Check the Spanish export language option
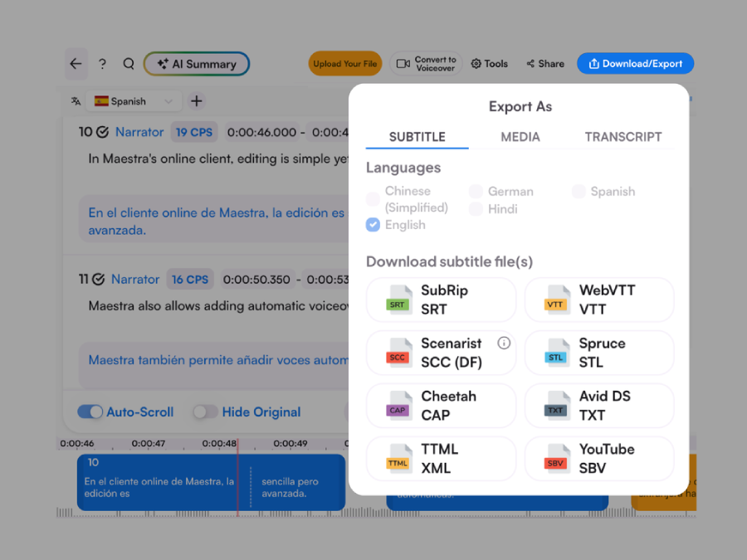Image resolution: width=747 pixels, height=560 pixels. click(x=579, y=192)
